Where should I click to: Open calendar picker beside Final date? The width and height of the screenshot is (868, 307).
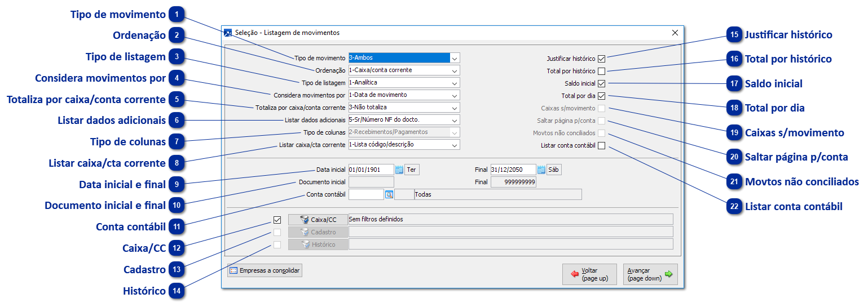[x=541, y=170]
